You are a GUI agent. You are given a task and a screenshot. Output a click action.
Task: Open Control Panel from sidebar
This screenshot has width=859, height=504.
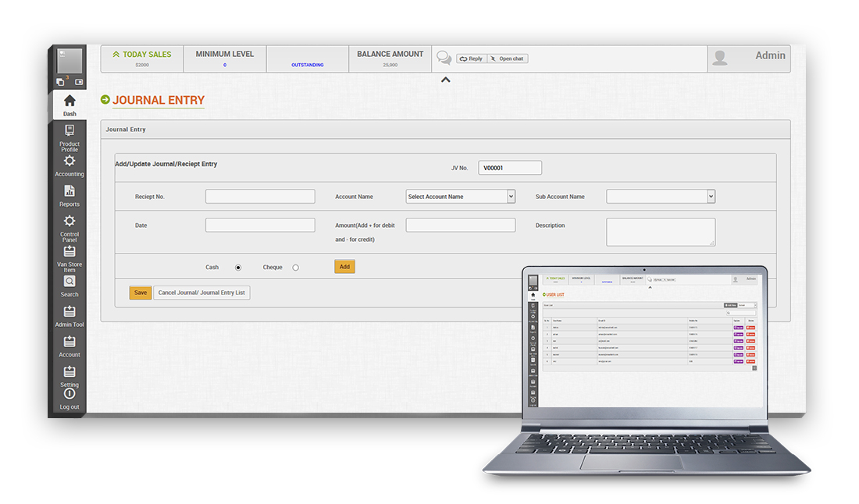tap(70, 222)
